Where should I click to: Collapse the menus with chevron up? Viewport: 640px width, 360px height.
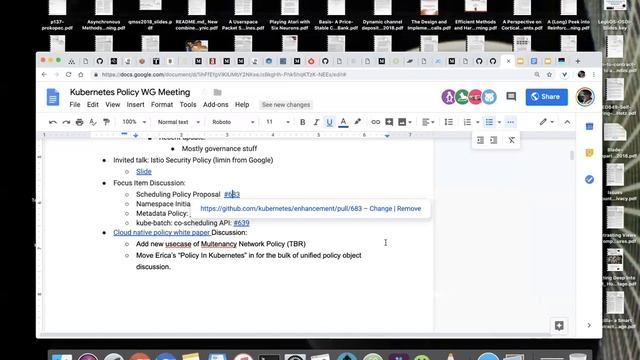coord(567,122)
